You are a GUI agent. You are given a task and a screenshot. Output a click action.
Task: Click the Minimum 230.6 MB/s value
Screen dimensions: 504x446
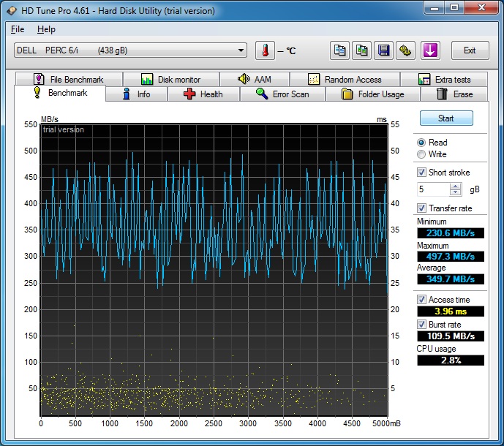(x=451, y=233)
